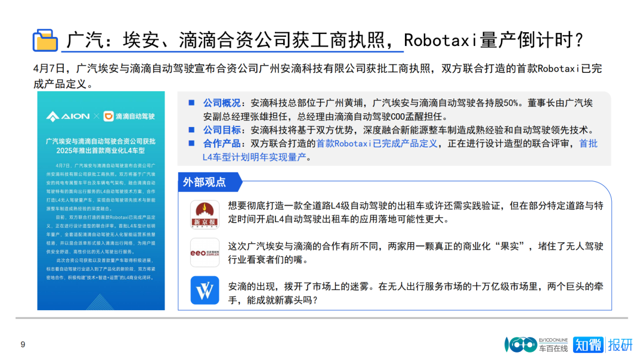Click the 报研 logo text
Image resolution: width=644 pixels, height=362 pixels.
click(620, 344)
